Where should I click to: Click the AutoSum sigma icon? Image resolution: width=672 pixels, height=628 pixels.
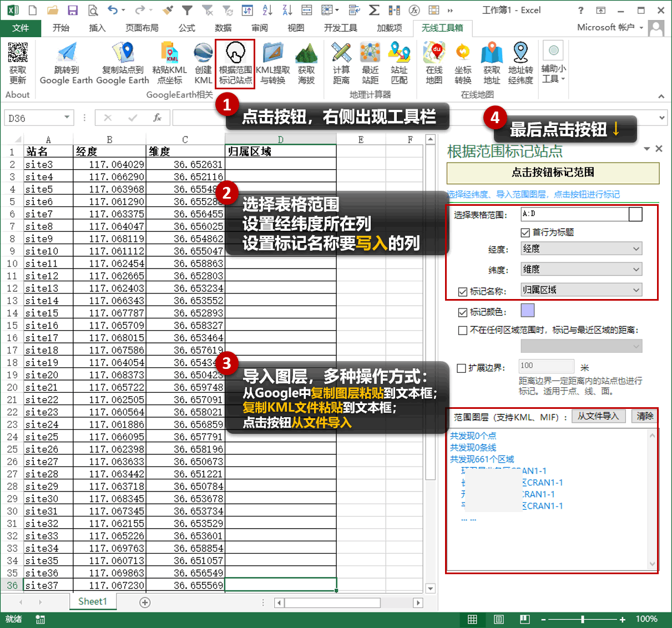(374, 10)
